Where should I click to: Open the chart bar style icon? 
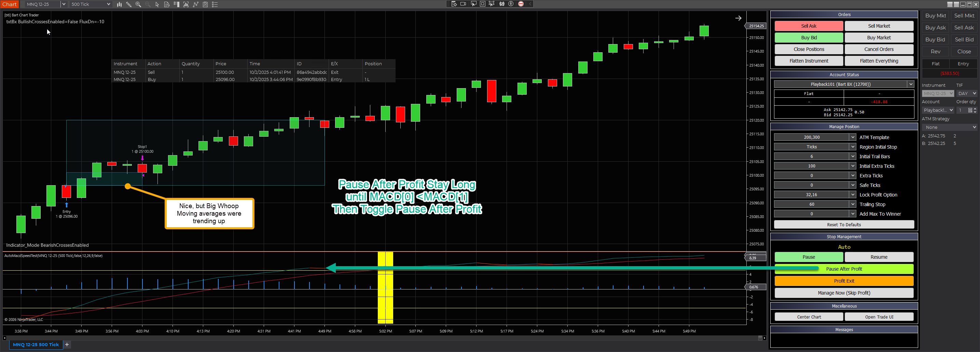(119, 4)
